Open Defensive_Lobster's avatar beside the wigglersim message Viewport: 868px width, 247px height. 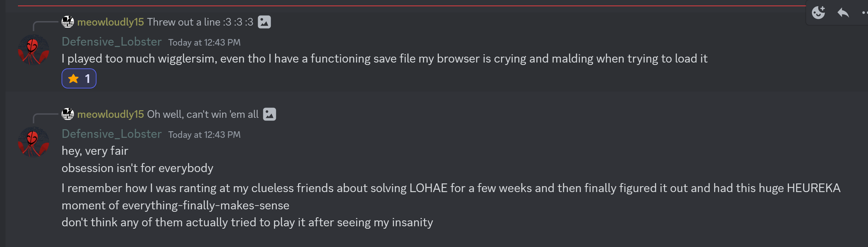coord(33,50)
